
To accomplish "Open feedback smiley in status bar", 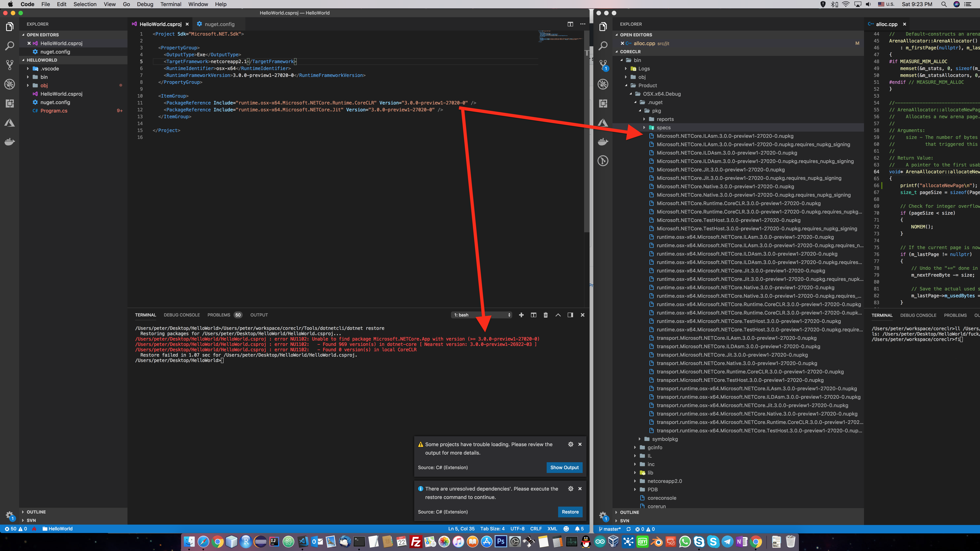I will tap(566, 529).
